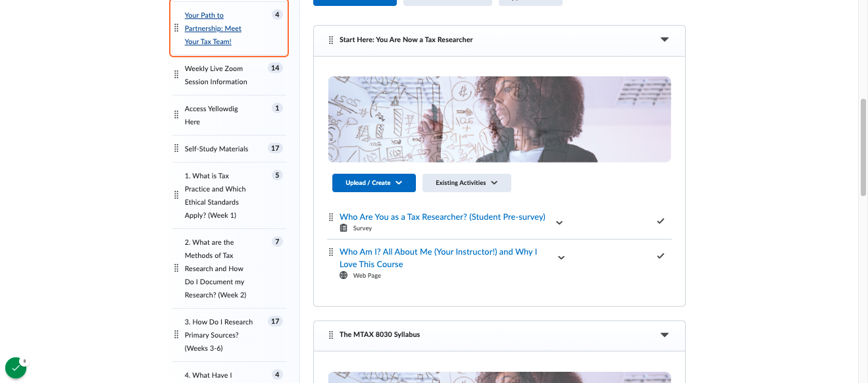This screenshot has width=868, height=383.
Task: Click the page vertical scrollbar
Action: point(863,147)
